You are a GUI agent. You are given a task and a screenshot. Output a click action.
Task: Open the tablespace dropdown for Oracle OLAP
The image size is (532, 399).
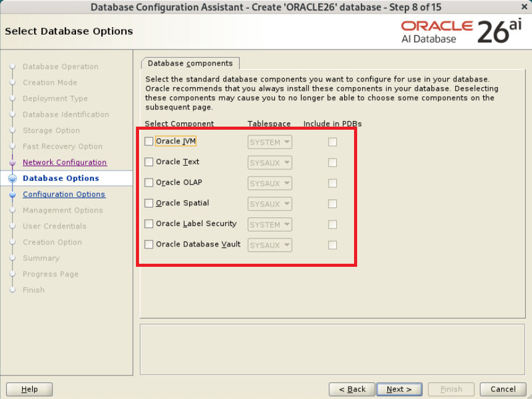pyautogui.click(x=270, y=183)
